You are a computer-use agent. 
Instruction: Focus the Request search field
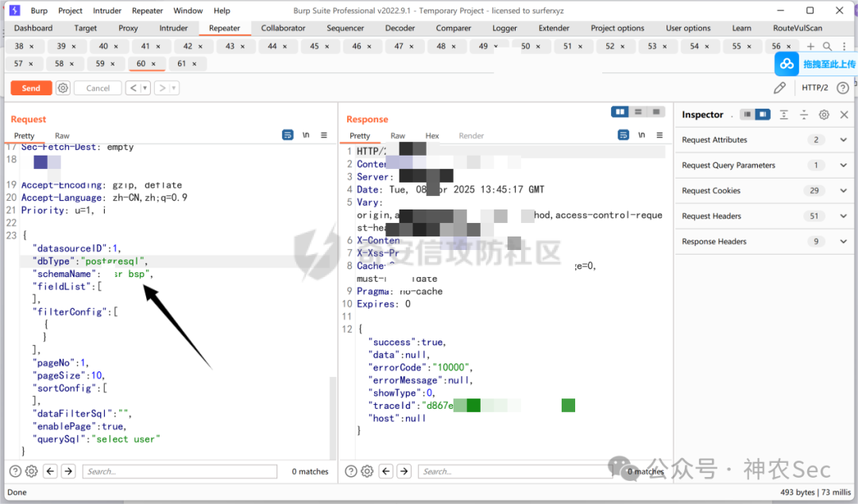coord(180,471)
